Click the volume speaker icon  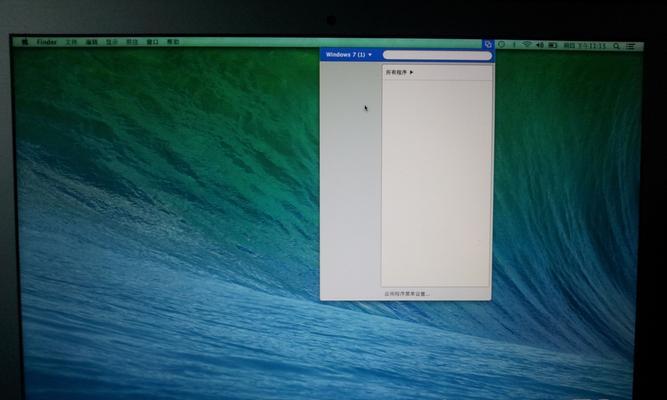[540, 45]
